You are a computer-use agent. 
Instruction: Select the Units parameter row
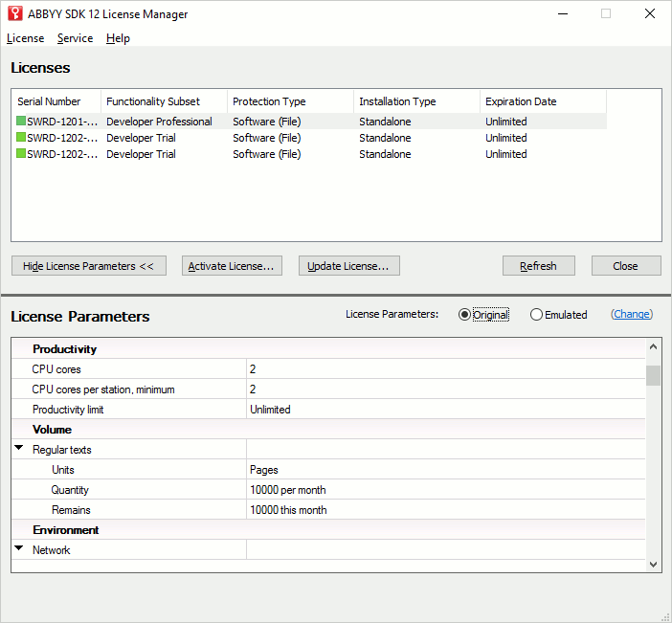[x=328, y=470]
